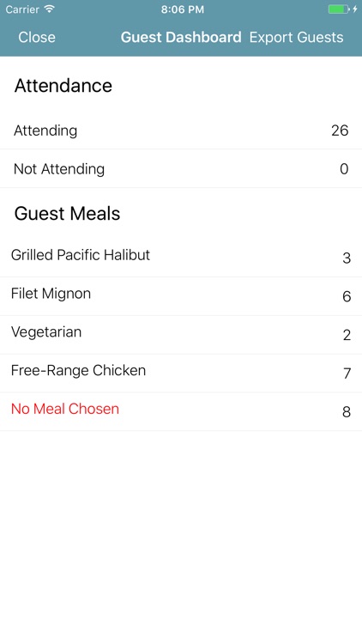Click the Carrier label in status bar
Viewport: 362px width, 644px height.
tap(22, 9)
